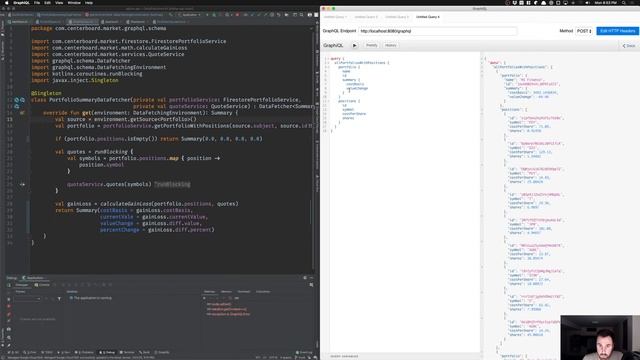Click the Prettify button in GraphiQL

[x=371, y=45]
